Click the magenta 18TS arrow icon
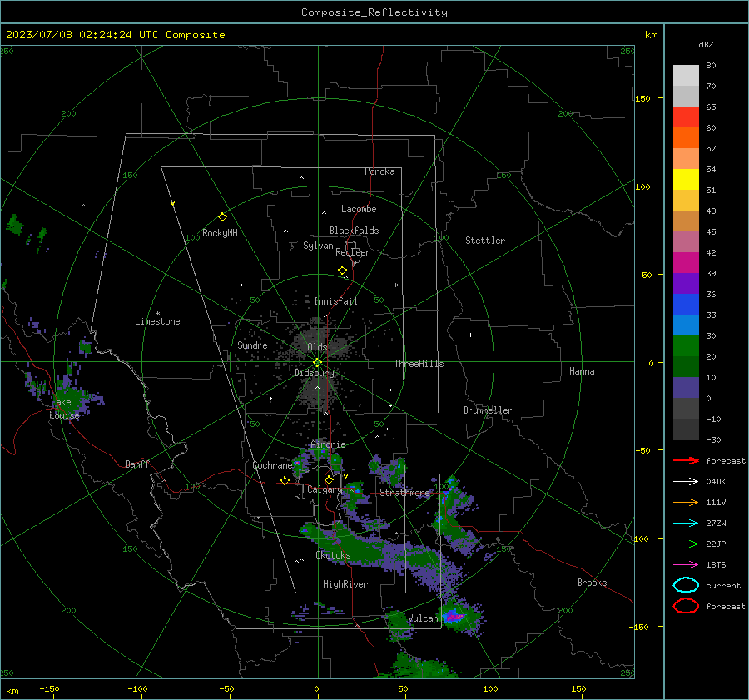The height and width of the screenshot is (700, 749). 686,565
